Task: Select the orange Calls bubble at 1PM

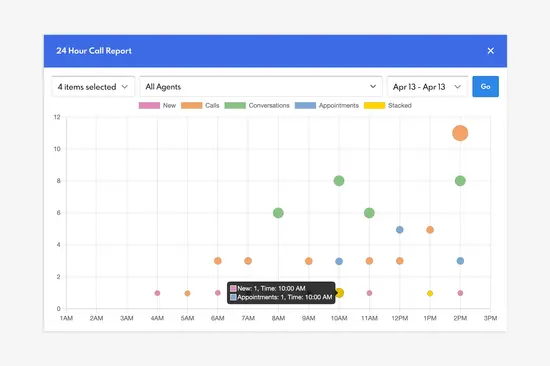Action: [x=430, y=229]
